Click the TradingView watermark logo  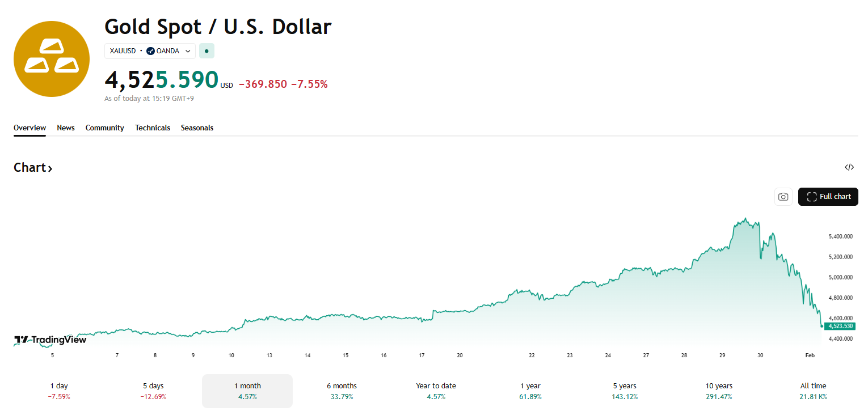tap(49, 340)
